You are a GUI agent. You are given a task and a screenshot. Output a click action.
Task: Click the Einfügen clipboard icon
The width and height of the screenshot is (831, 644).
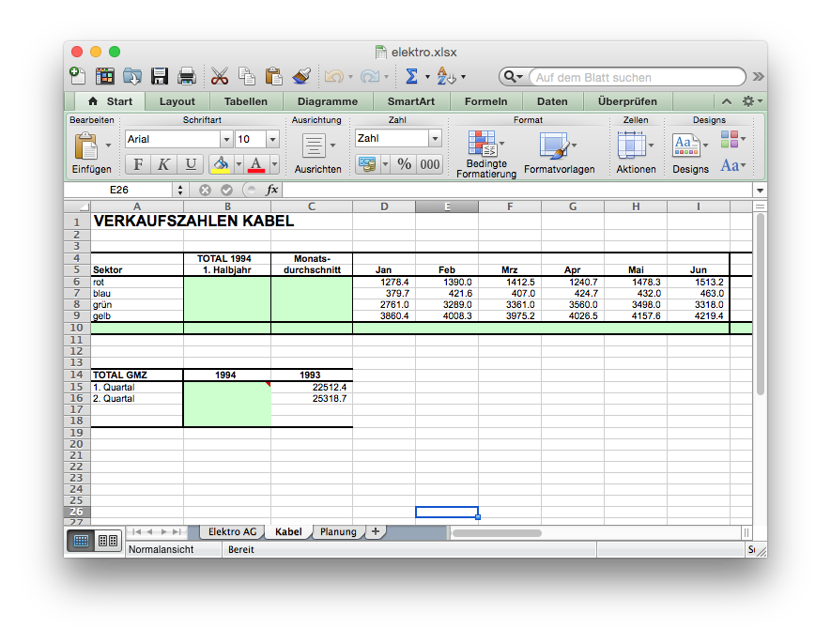(x=86, y=146)
